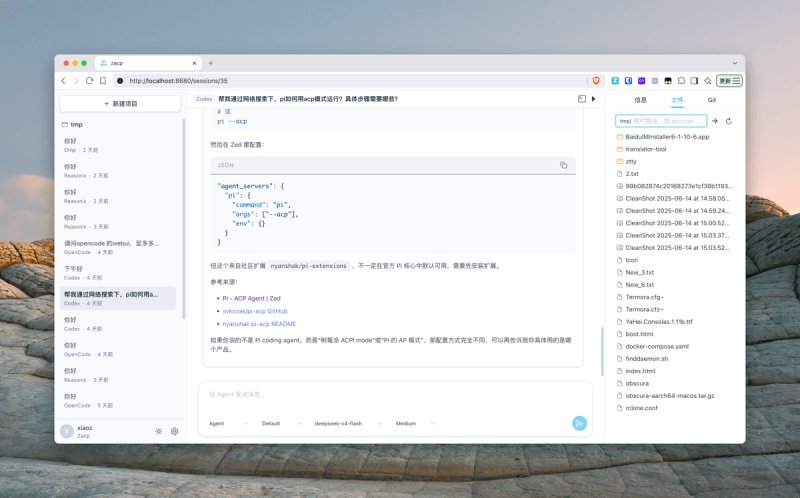The height and width of the screenshot is (498, 800).
Task: Open the svkozak/pi-acp GitHub link
Action: click(255, 311)
